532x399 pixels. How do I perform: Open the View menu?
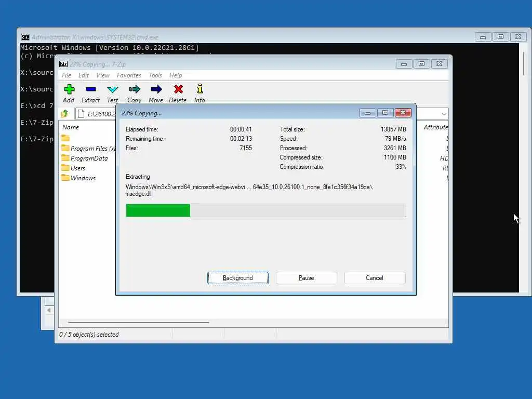pos(103,75)
